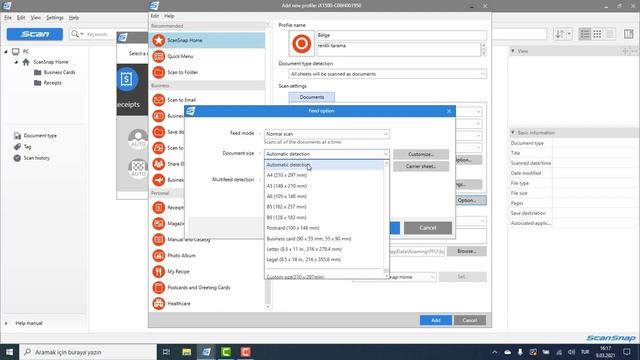Choose B5 (182 x 257 mm) size
This screenshot has height=360, width=640.
[x=324, y=207]
